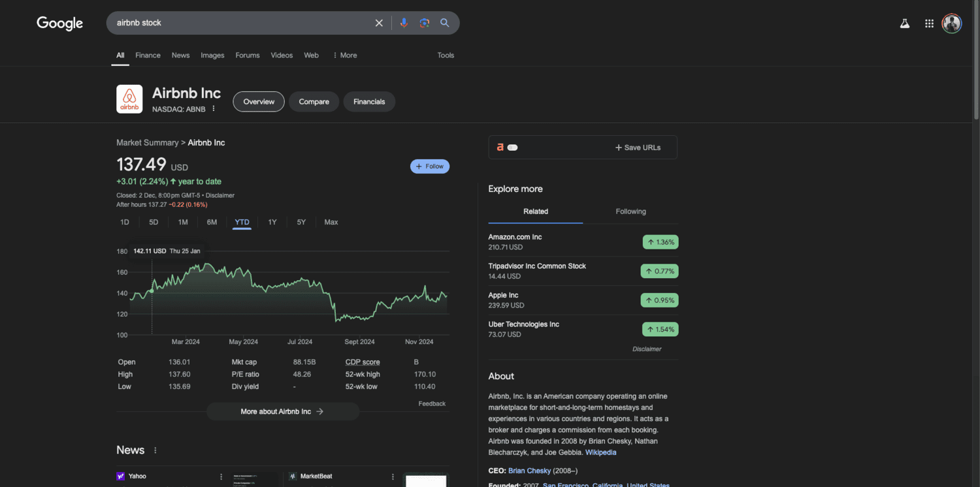Open Google Lens image search
The width and height of the screenshot is (980, 487).
coord(425,23)
